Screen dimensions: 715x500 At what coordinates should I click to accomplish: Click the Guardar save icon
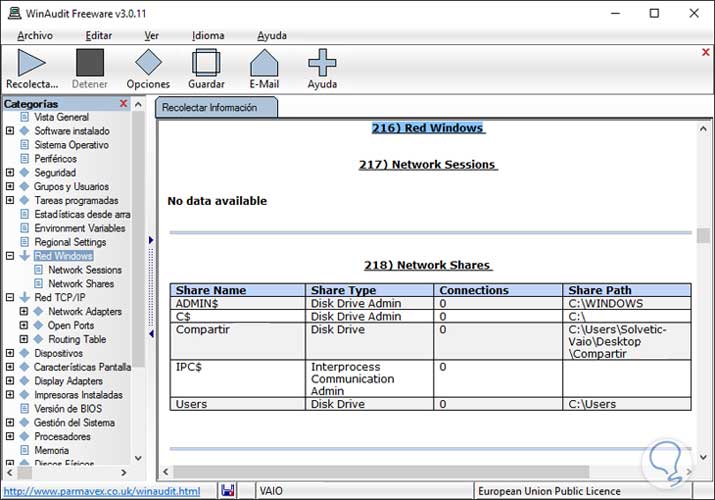pyautogui.click(x=206, y=63)
